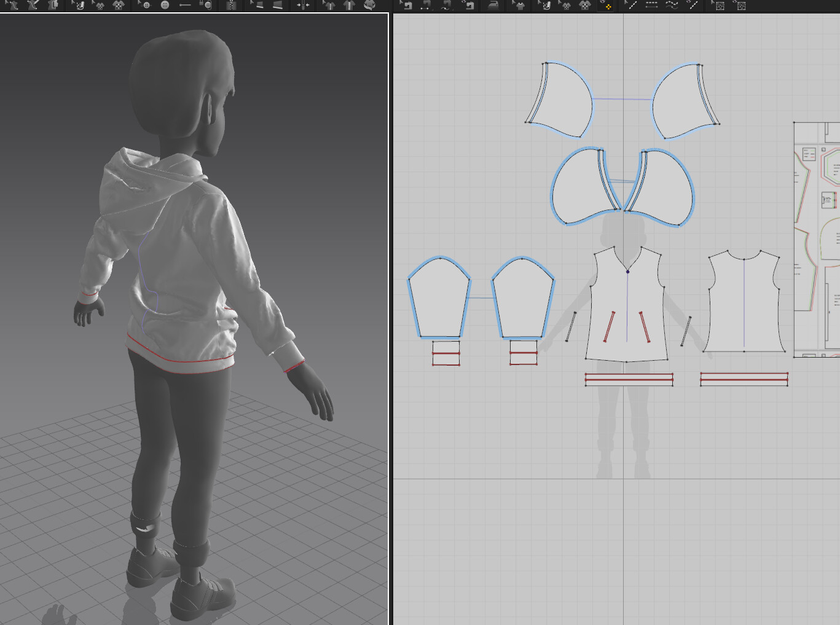Select the back bodice pattern piece
The height and width of the screenshot is (625, 840).
click(744, 301)
